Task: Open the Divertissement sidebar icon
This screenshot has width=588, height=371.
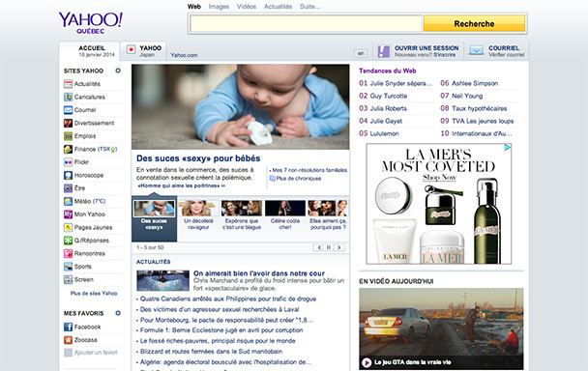Action: pos(68,123)
